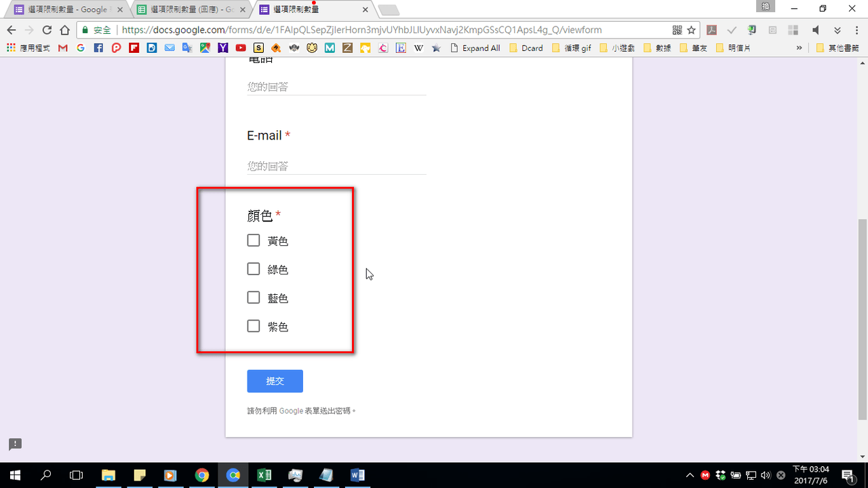Close the 選項限制數量 (回應) tab
This screenshot has width=868, height=488.
[x=243, y=9]
